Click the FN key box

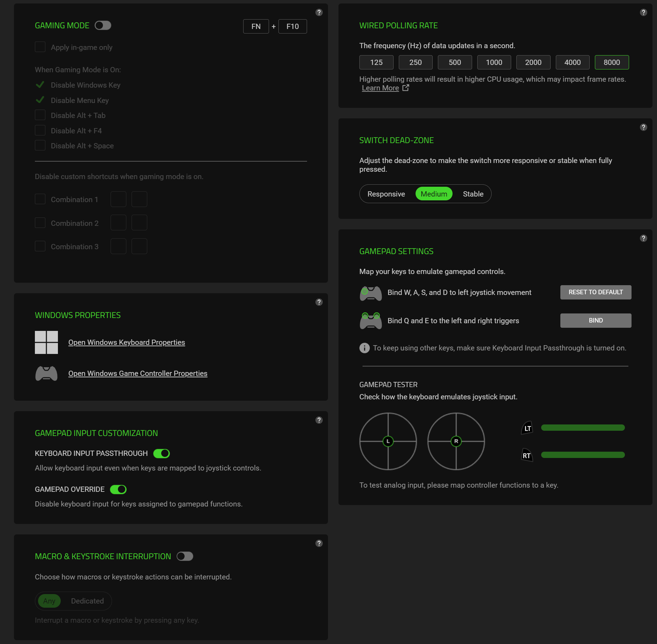click(x=256, y=27)
